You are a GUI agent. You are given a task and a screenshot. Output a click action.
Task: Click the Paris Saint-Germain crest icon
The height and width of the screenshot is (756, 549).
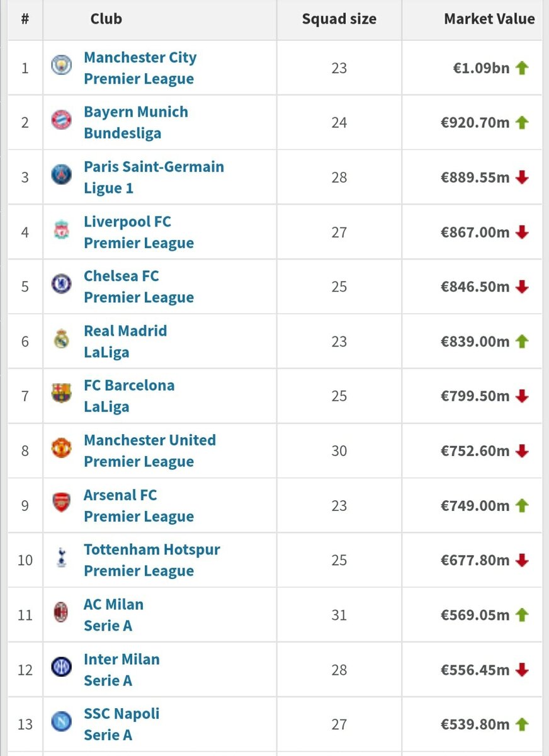pos(61,175)
